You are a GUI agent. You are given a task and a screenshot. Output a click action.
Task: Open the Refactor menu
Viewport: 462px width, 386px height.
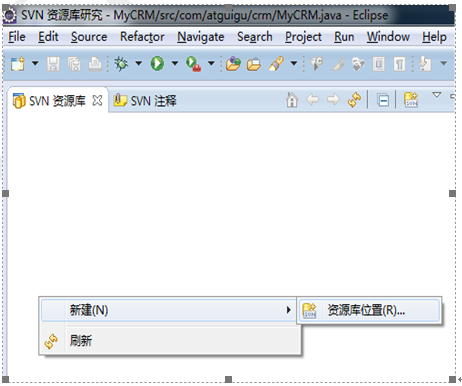pyautogui.click(x=142, y=37)
